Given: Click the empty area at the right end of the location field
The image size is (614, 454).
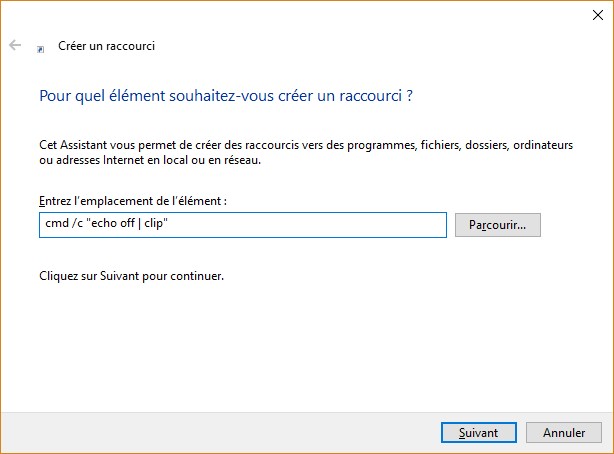Looking at the screenshot, I should (400, 225).
